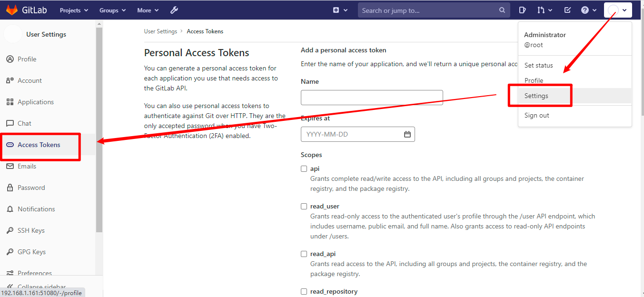
Task: Go to the User Settings breadcrumb link
Action: pyautogui.click(x=160, y=31)
